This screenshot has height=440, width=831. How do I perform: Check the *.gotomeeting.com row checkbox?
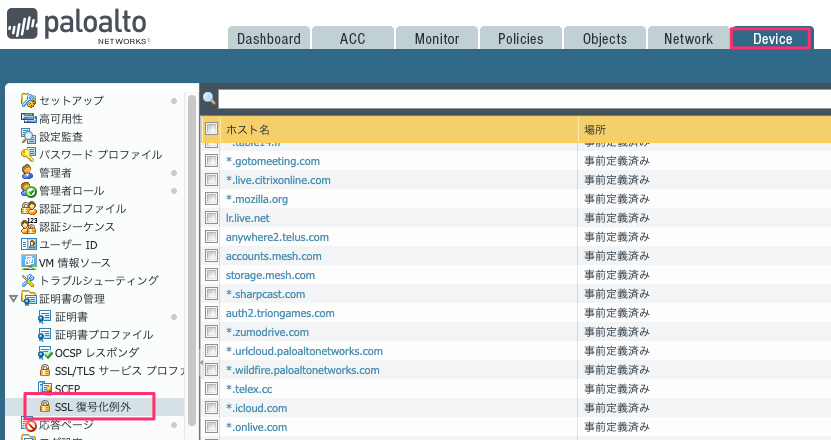tap(211, 161)
